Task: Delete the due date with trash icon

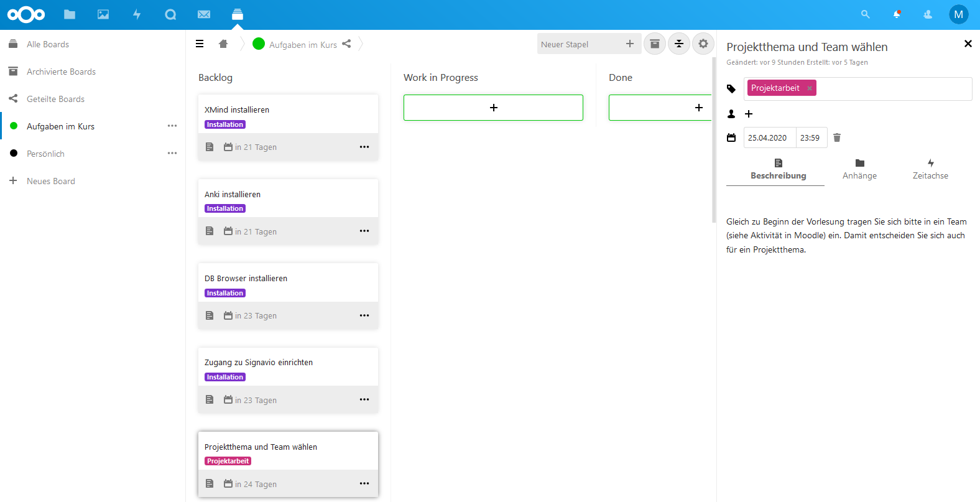Action: coord(837,137)
